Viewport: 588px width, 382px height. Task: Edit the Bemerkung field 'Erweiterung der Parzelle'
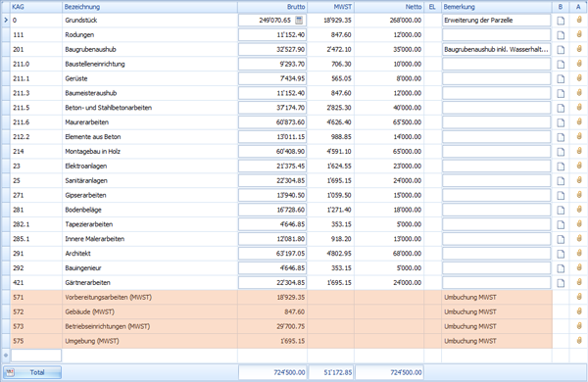497,21
